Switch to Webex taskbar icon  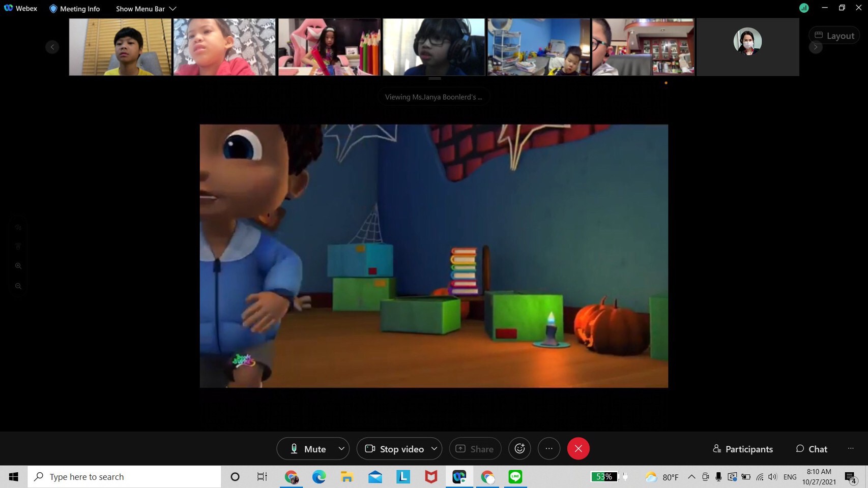pos(459,477)
